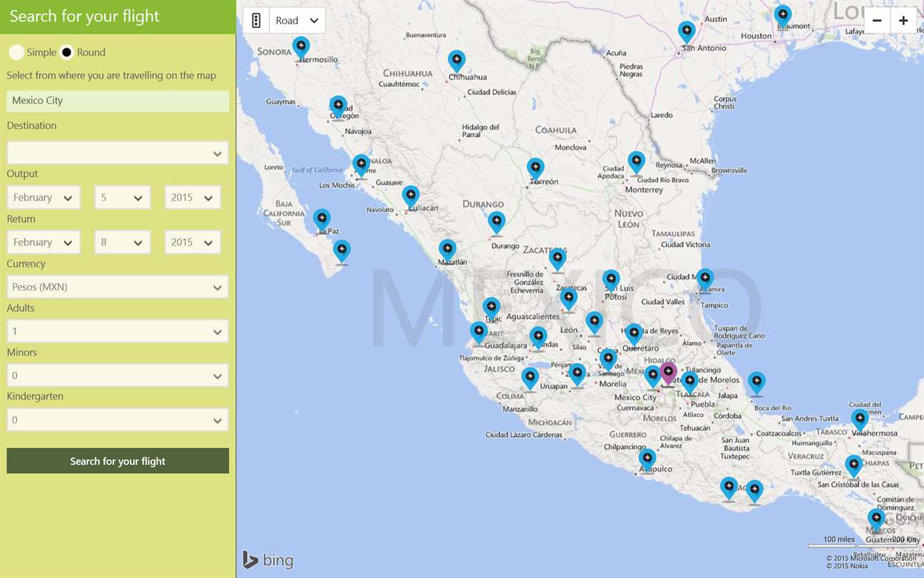This screenshot has height=578, width=924.
Task: Open the Return day dropdown showing 8
Action: pyautogui.click(x=123, y=243)
